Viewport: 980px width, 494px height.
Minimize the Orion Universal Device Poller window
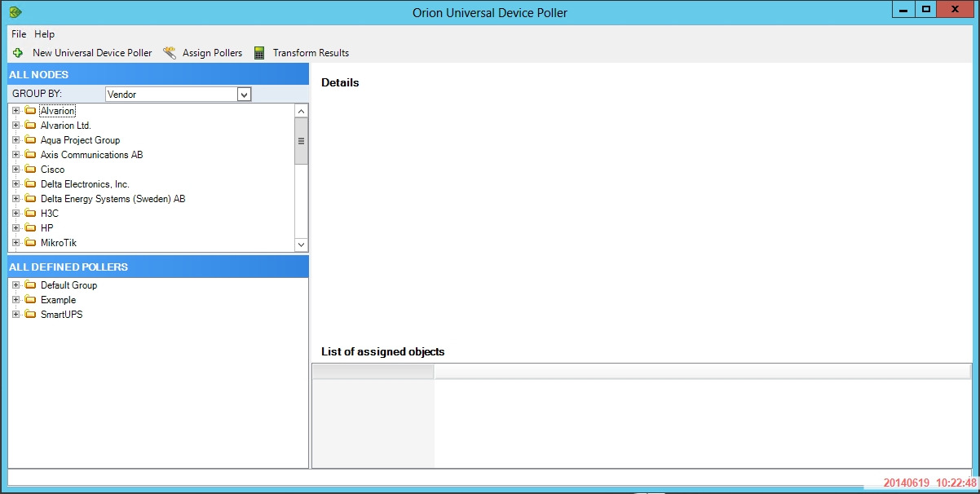(903, 9)
